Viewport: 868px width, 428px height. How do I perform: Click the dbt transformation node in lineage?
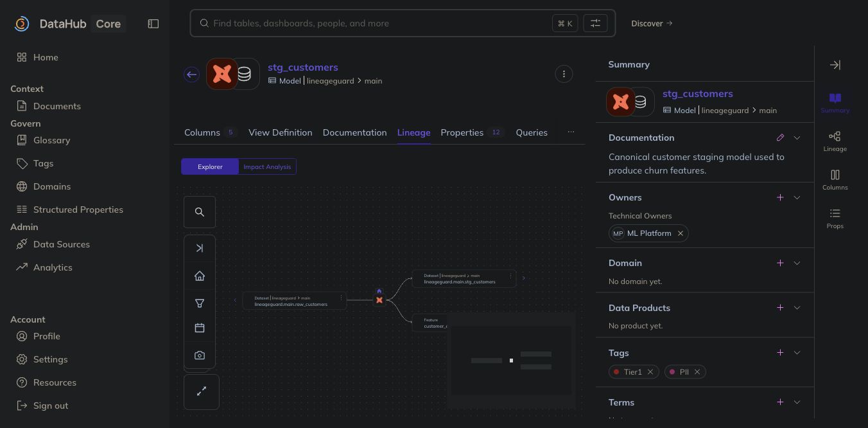coord(379,300)
